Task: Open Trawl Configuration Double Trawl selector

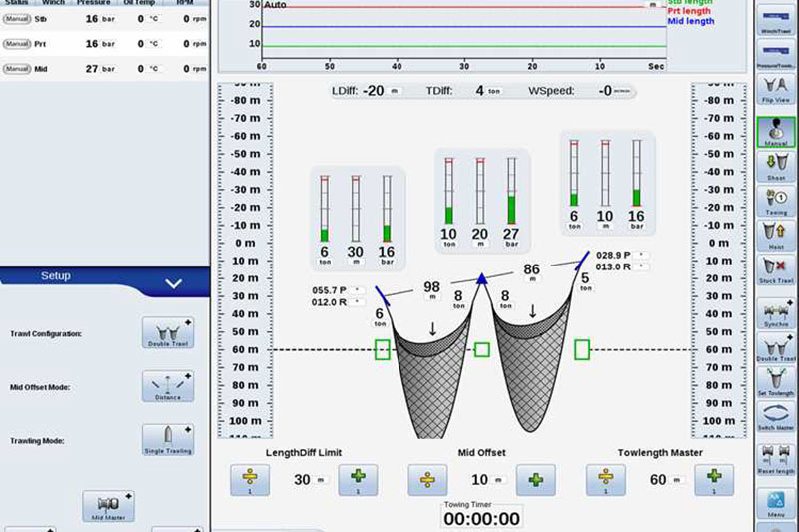Action: click(x=167, y=334)
